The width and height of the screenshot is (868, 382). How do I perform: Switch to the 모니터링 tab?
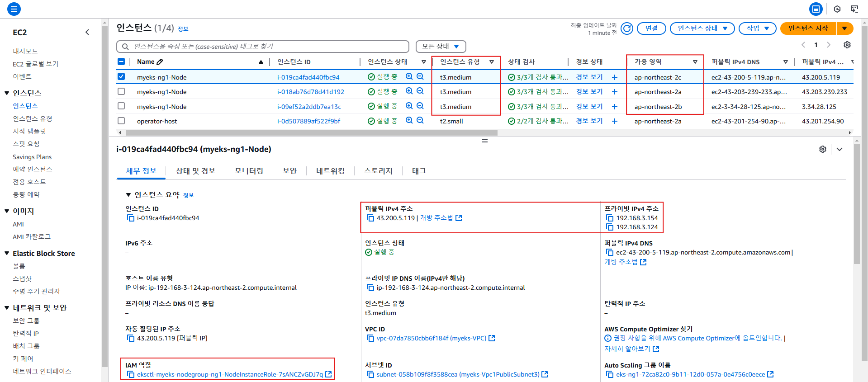point(249,171)
